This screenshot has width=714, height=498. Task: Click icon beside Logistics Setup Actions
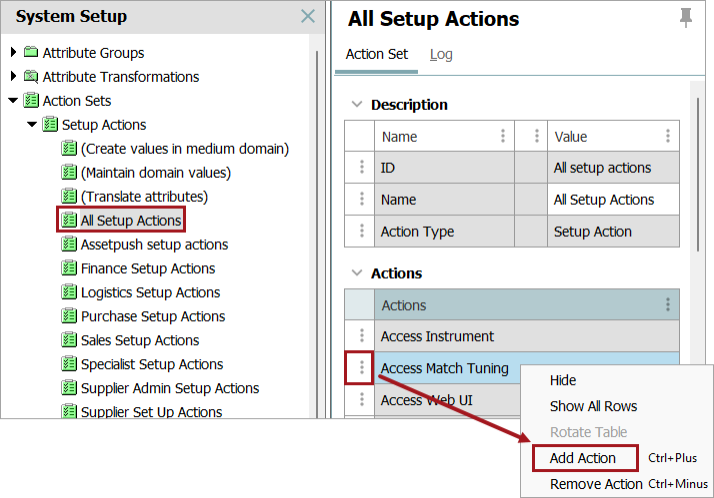pyautogui.click(x=69, y=292)
